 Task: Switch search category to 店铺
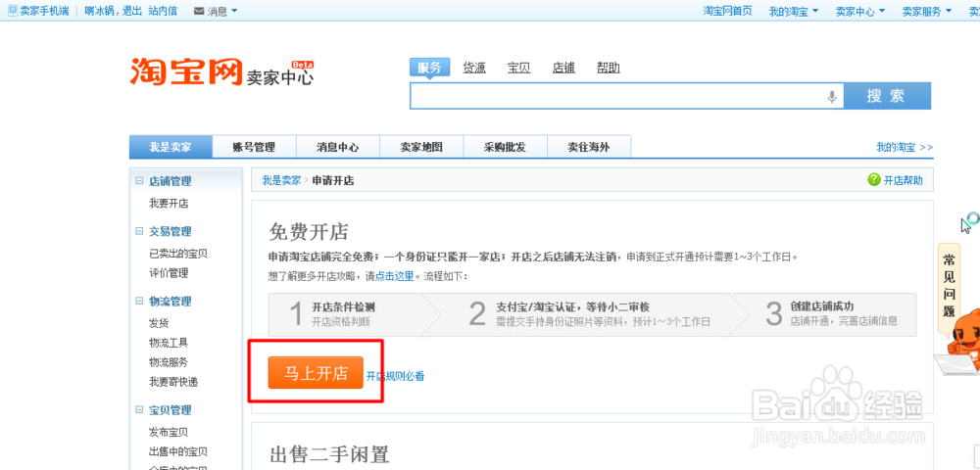click(x=563, y=68)
